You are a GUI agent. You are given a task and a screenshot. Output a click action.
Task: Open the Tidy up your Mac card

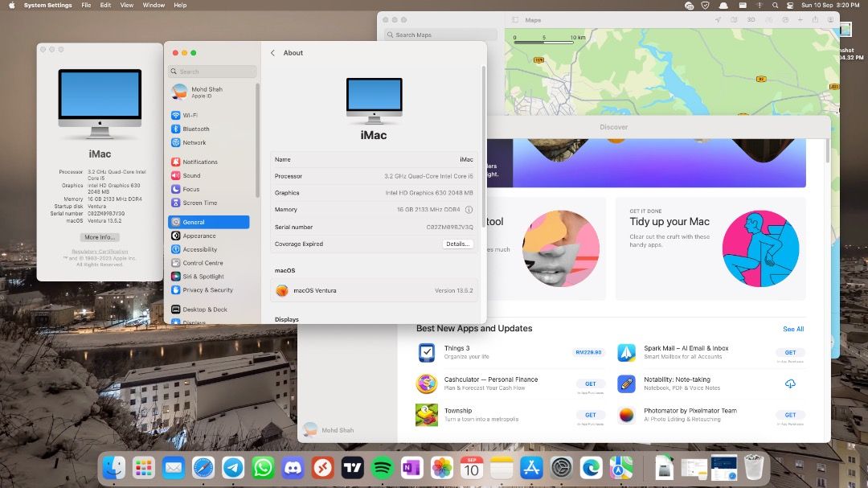click(x=710, y=248)
